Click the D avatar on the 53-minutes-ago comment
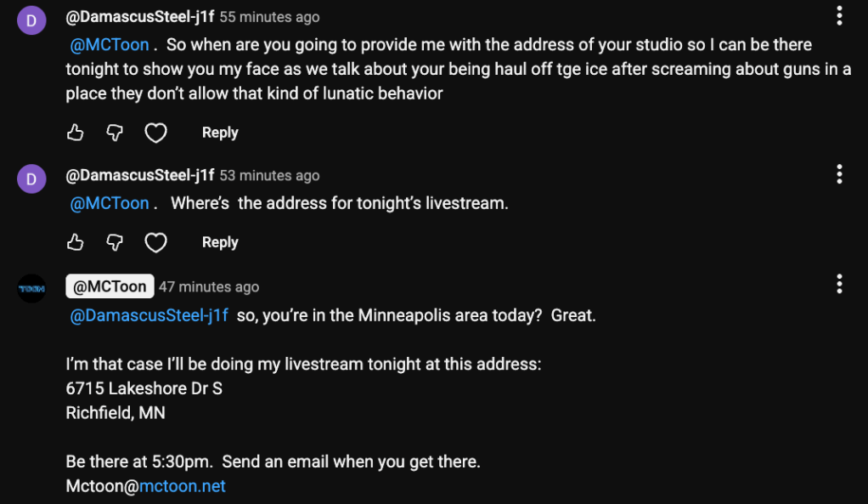Viewport: 868px width, 504px height. [32, 178]
